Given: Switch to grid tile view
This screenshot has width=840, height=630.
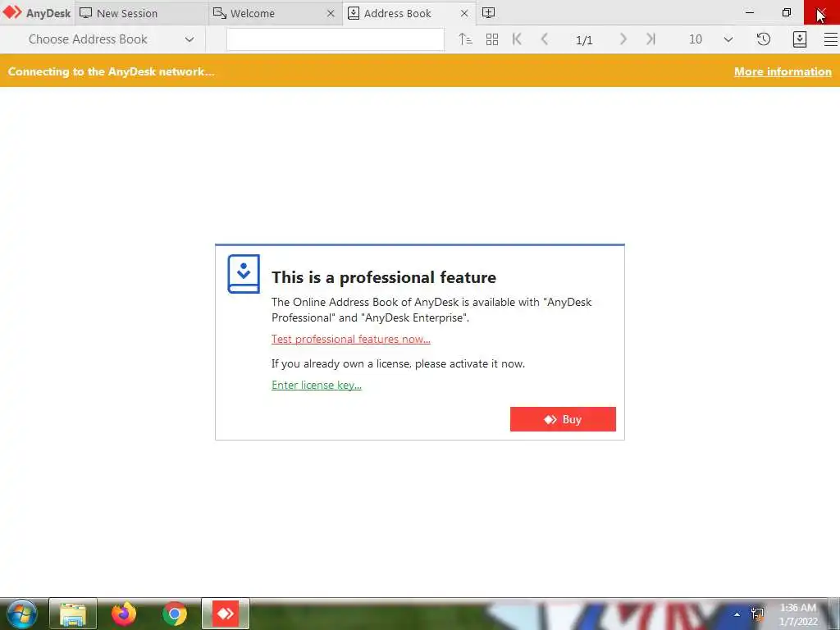Looking at the screenshot, I should click(492, 39).
